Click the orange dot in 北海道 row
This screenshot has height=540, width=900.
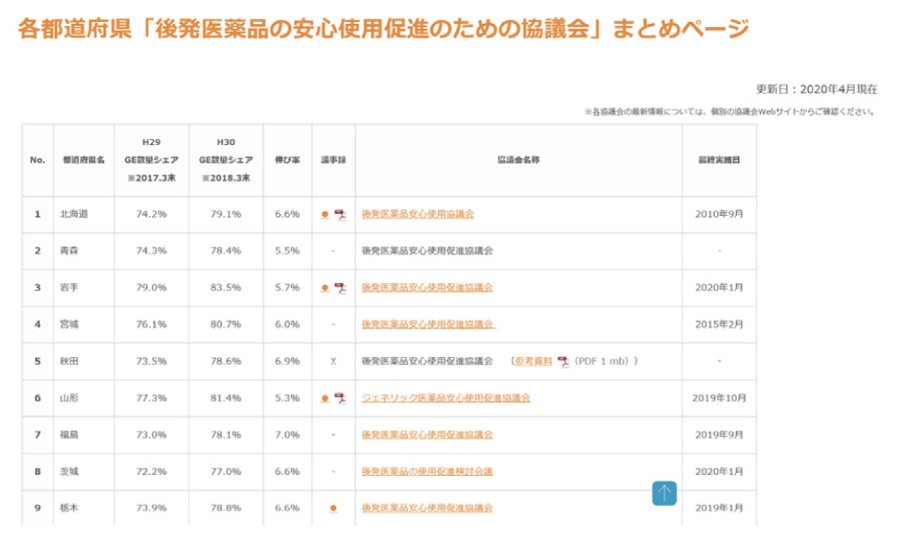tap(325, 215)
